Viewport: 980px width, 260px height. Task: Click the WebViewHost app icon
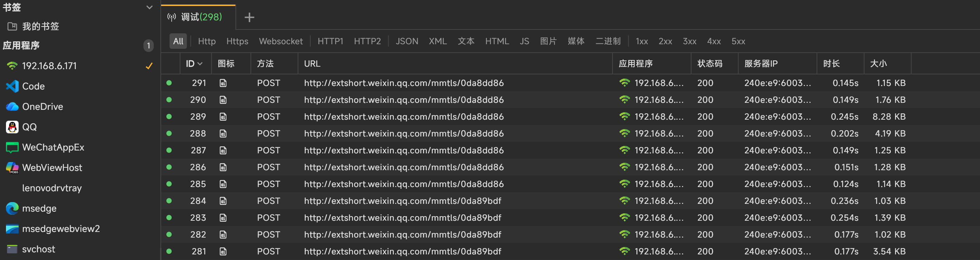click(x=12, y=168)
